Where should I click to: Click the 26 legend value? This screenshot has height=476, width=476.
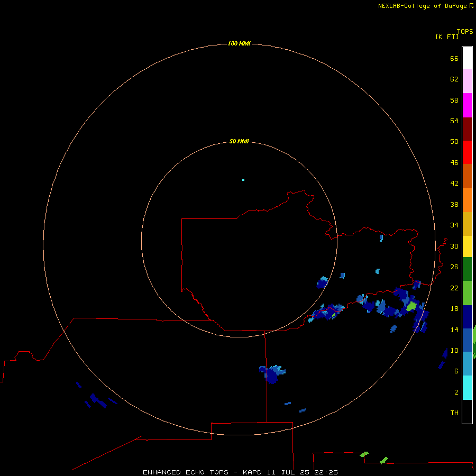(x=454, y=267)
